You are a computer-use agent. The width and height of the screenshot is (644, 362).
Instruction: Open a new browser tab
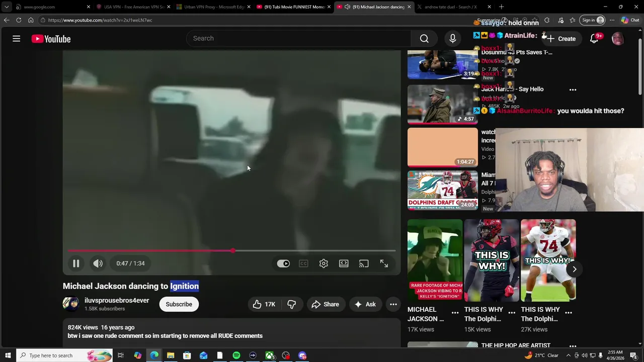coord(501,7)
